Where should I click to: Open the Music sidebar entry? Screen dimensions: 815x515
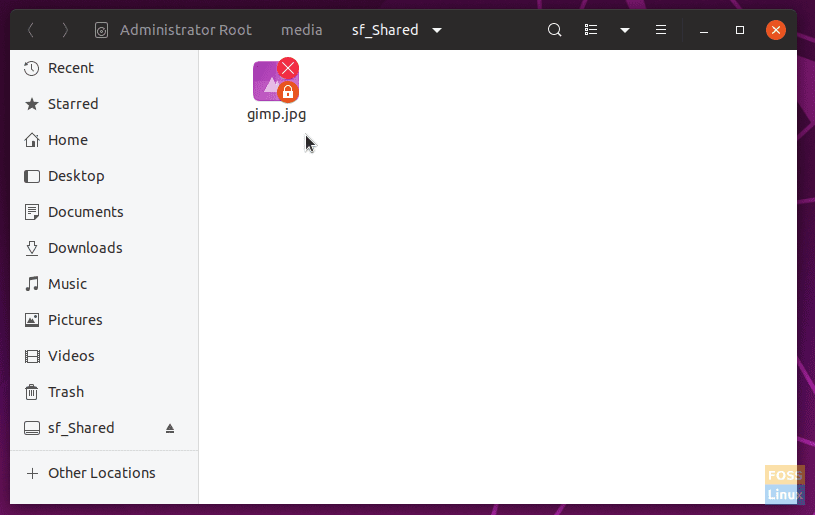(104, 284)
